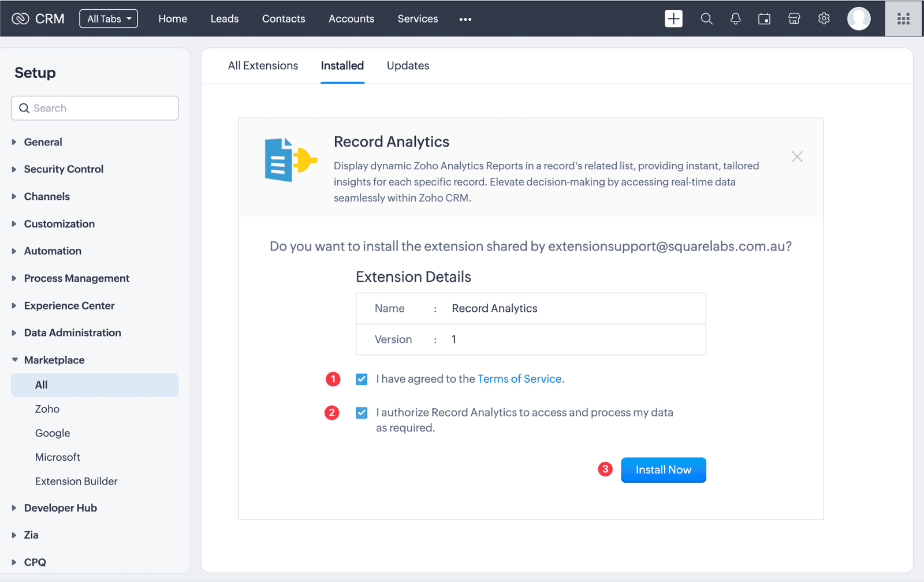Open the global search magnifier icon
This screenshot has height=582, width=924.
pos(706,19)
